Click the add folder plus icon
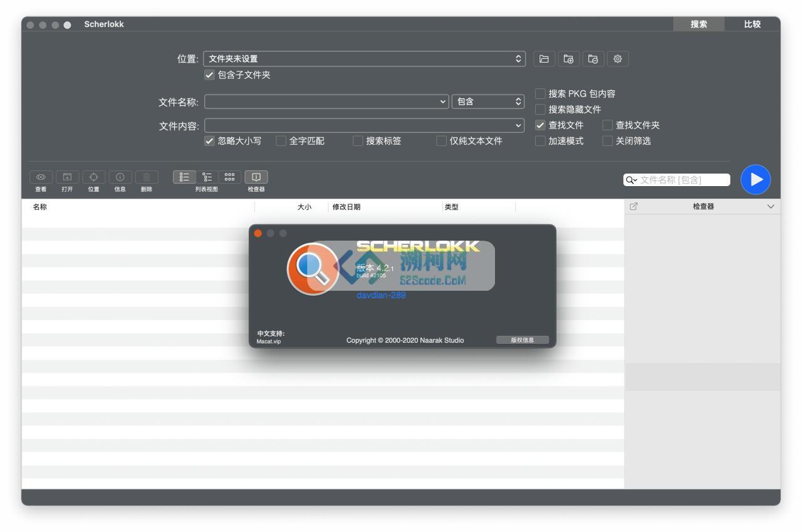The width and height of the screenshot is (802, 532). [568, 59]
